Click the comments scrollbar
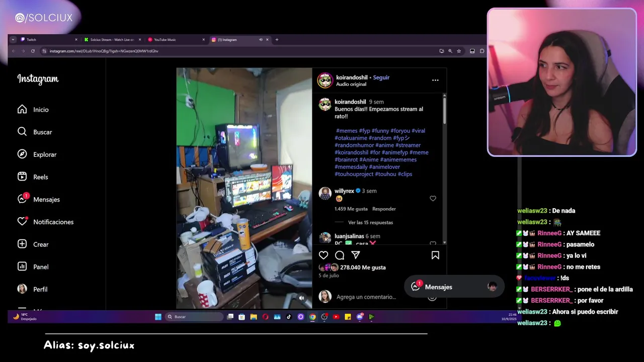 (x=444, y=110)
